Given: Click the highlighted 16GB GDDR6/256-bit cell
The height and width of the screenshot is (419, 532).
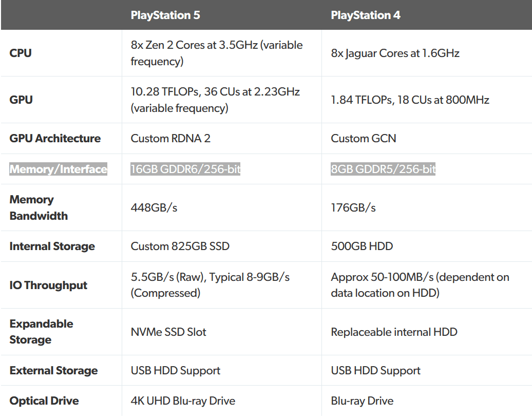Looking at the screenshot, I should pos(185,169).
